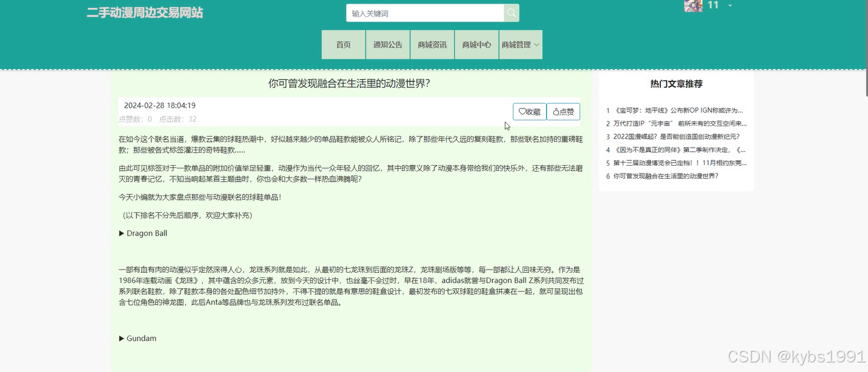Open 商城资讯 menu item
The image size is (868, 372).
(433, 45)
